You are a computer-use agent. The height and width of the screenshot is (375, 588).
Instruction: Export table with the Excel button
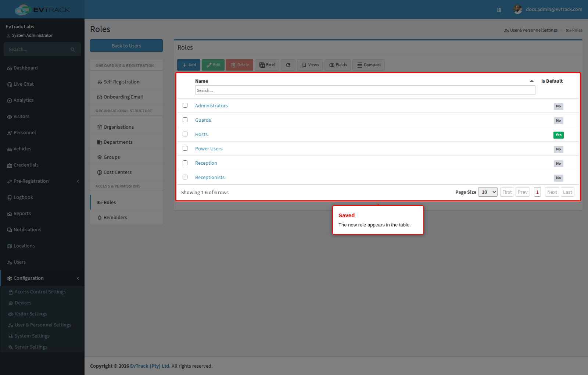click(x=267, y=65)
